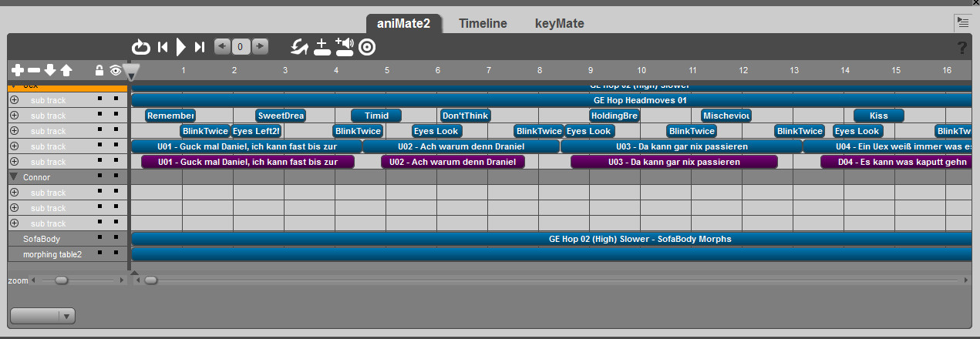The height and width of the screenshot is (339, 980).
Task: Move track down arrow icon
Action: 50,70
